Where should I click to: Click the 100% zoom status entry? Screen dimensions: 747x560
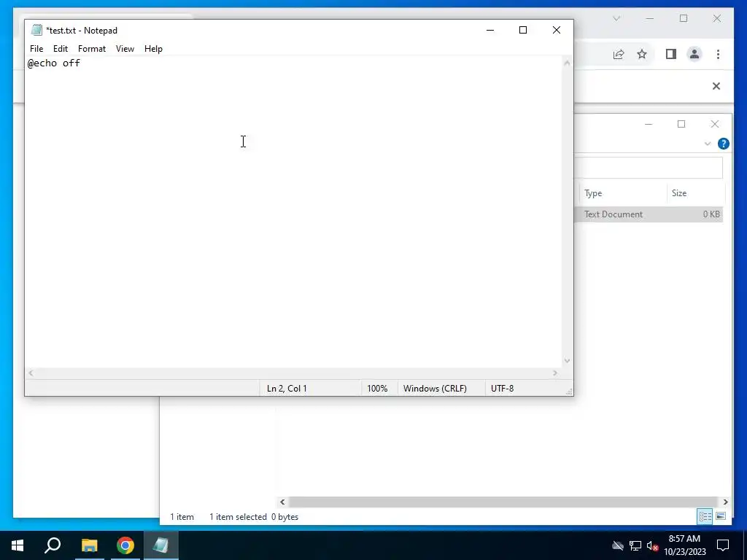(377, 388)
